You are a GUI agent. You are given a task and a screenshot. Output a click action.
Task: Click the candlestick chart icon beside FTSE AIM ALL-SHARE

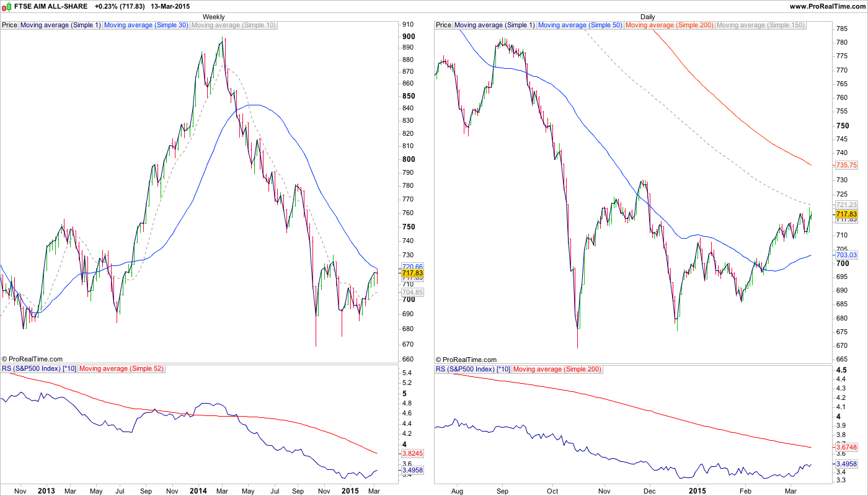[5, 6]
